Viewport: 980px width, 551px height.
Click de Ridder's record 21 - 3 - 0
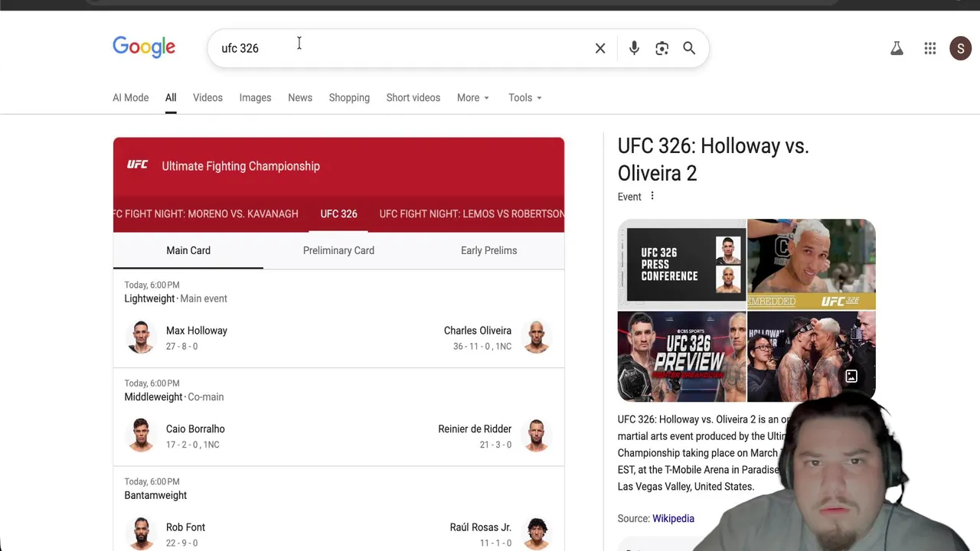pos(495,445)
